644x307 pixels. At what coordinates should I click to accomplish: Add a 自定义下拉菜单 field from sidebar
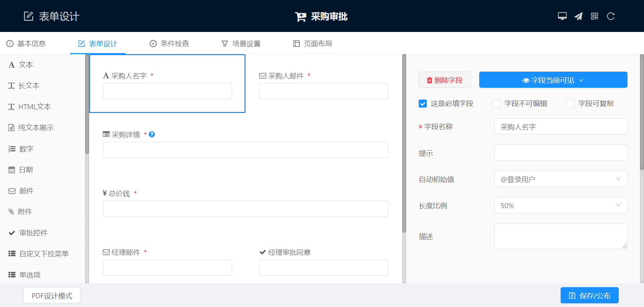click(x=42, y=254)
